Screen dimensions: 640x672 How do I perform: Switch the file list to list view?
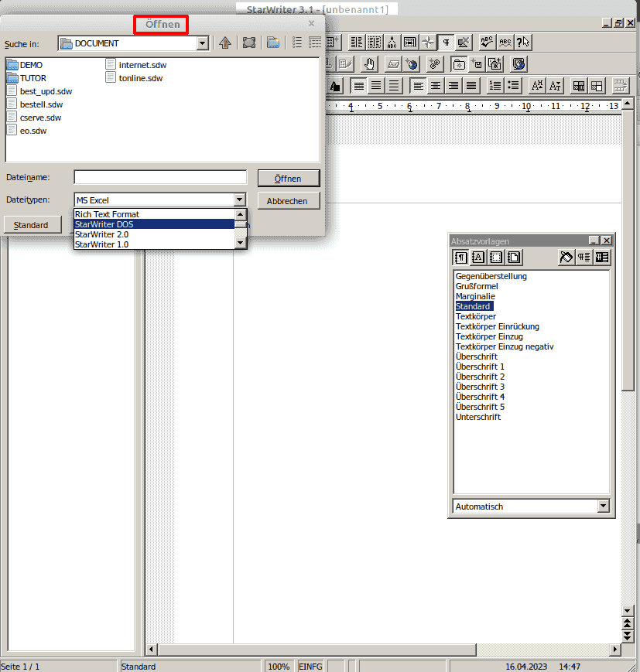[x=297, y=43]
